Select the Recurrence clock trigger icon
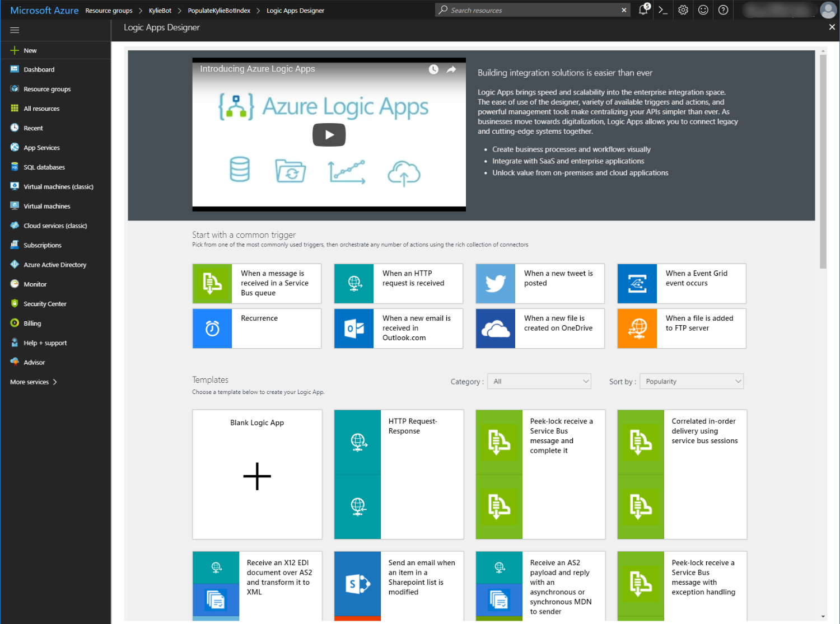Image resolution: width=840 pixels, height=624 pixels. point(212,329)
